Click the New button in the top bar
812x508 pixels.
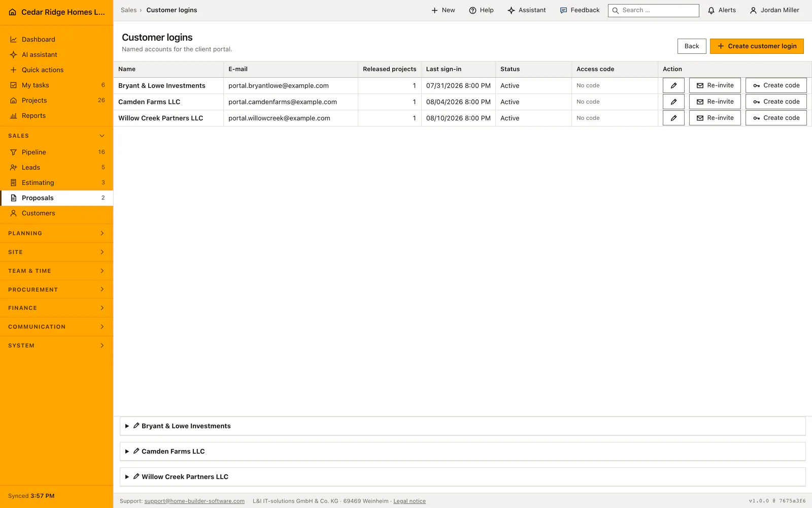pos(443,10)
